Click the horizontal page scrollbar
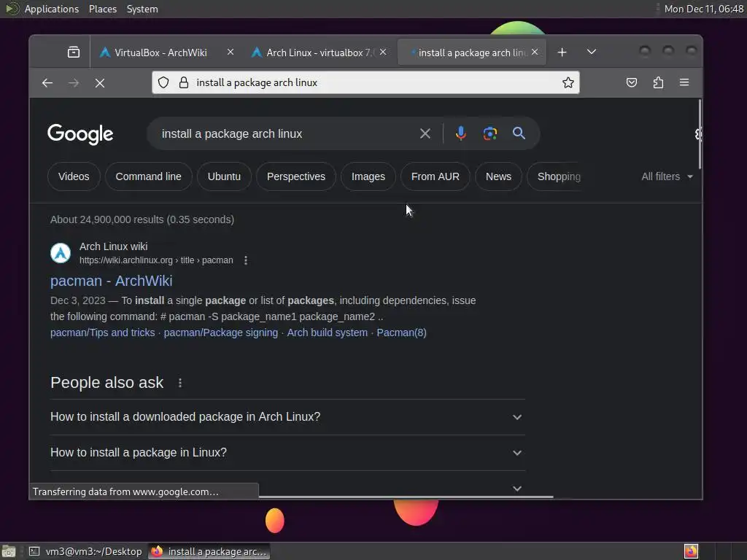The width and height of the screenshot is (747, 560). [406, 497]
